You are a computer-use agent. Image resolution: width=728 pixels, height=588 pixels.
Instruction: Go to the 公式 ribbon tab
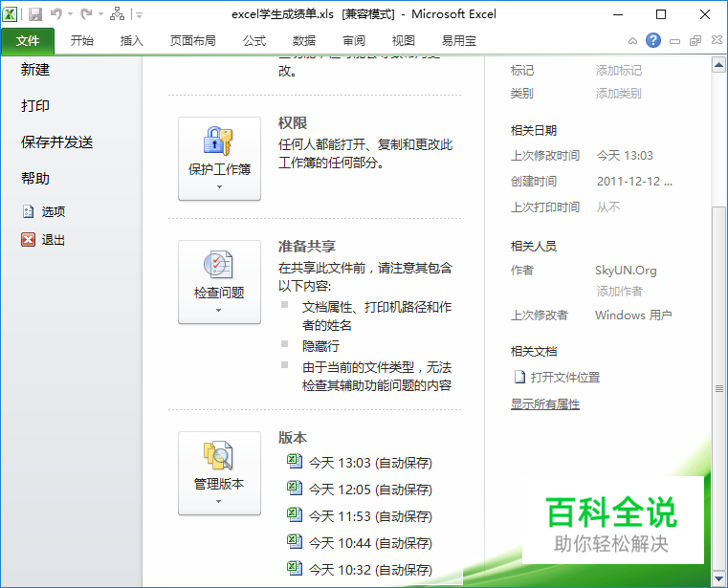pyautogui.click(x=254, y=41)
